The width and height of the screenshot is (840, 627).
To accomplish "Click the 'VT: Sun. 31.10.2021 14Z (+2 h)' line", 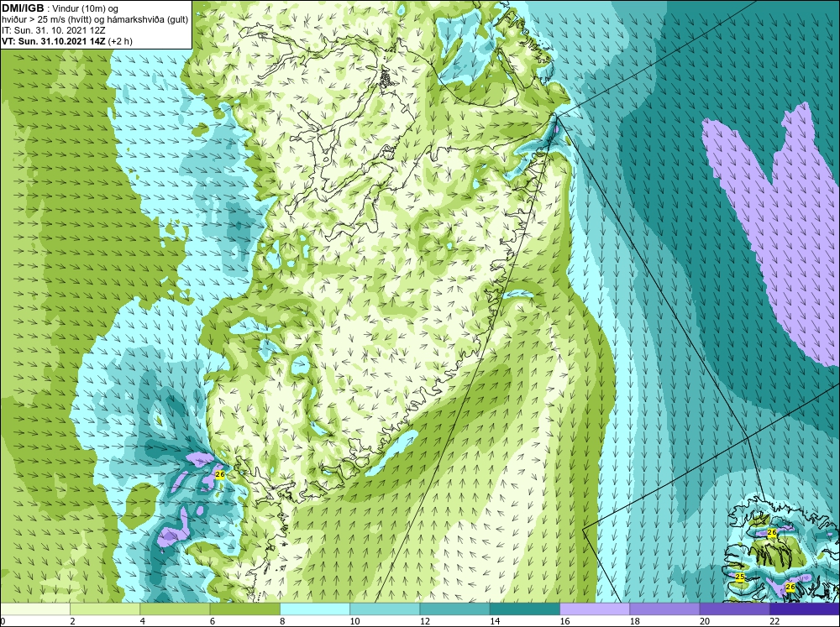I will click(67, 41).
